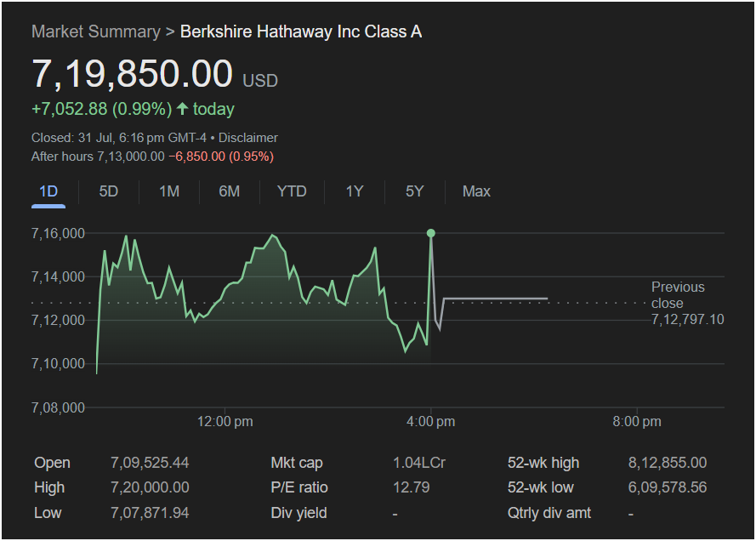Click the Mkt cap value 1.04LCr

tap(418, 463)
